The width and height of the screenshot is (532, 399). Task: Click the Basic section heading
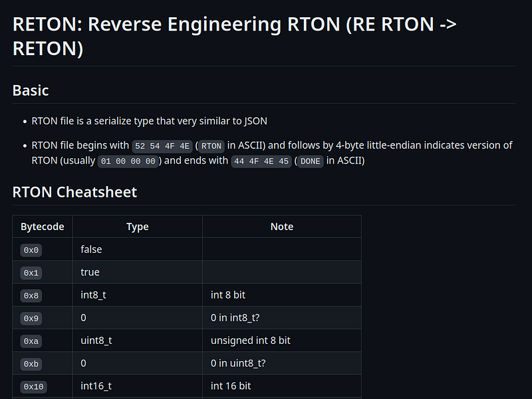click(31, 90)
